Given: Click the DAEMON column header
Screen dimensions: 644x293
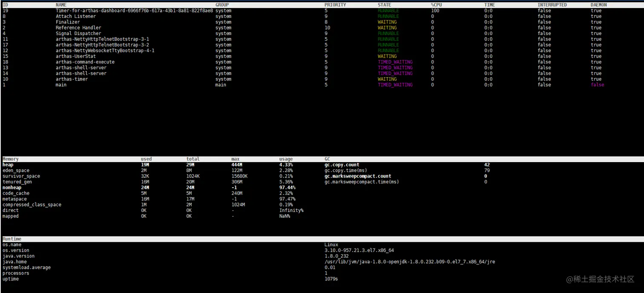Looking at the screenshot, I should tap(598, 5).
